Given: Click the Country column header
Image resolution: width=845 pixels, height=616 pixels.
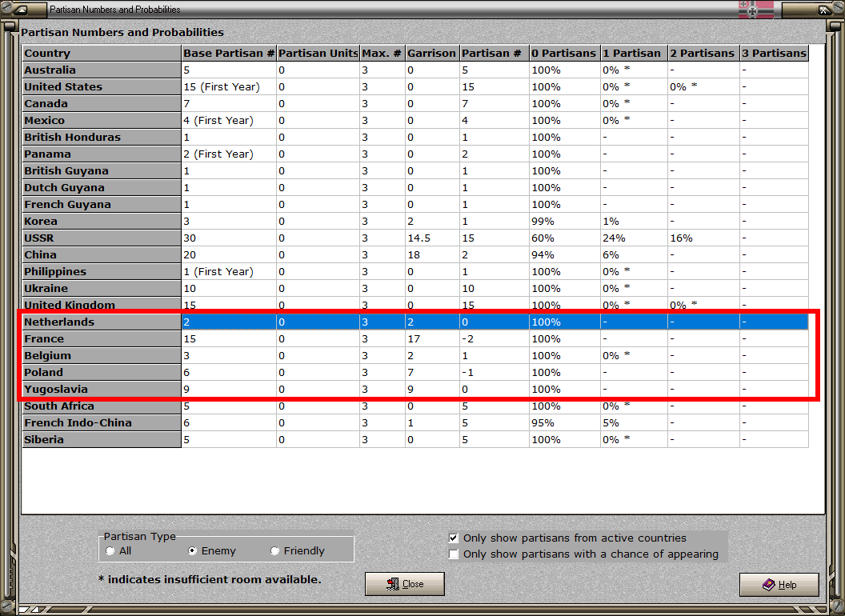Looking at the screenshot, I should pyautogui.click(x=102, y=53).
